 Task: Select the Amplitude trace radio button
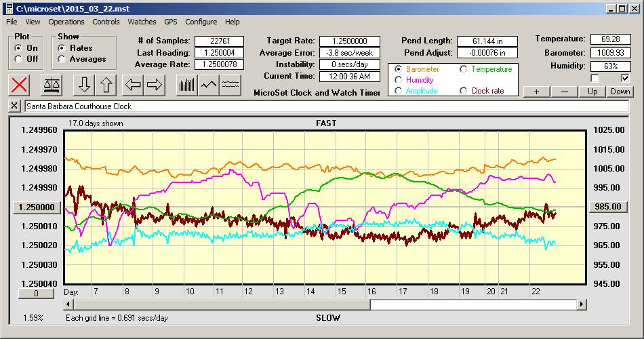pyautogui.click(x=398, y=91)
